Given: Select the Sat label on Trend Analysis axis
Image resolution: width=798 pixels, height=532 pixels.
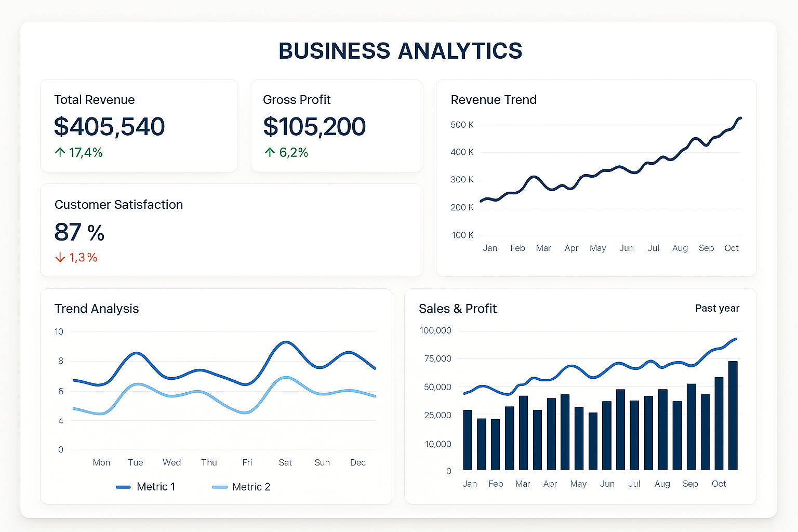Looking at the screenshot, I should (x=285, y=462).
